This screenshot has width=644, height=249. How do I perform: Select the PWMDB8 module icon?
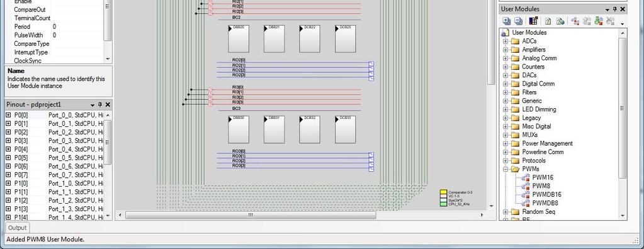pyautogui.click(x=525, y=203)
